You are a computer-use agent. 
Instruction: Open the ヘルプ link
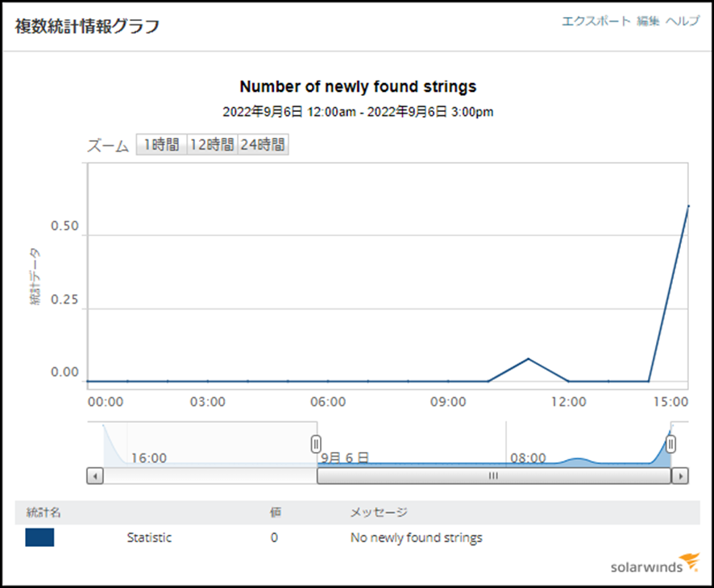(683, 21)
